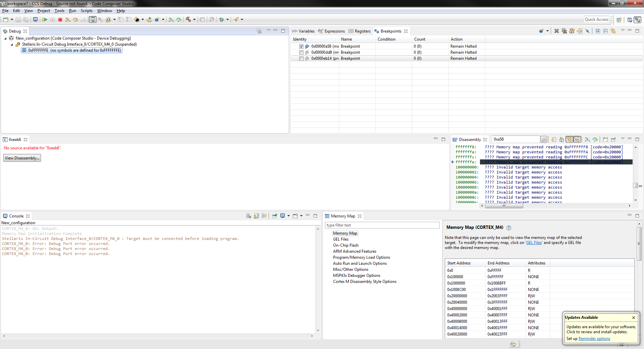
Task: Click Open New Disassembly View icon
Action: [x=605, y=139]
